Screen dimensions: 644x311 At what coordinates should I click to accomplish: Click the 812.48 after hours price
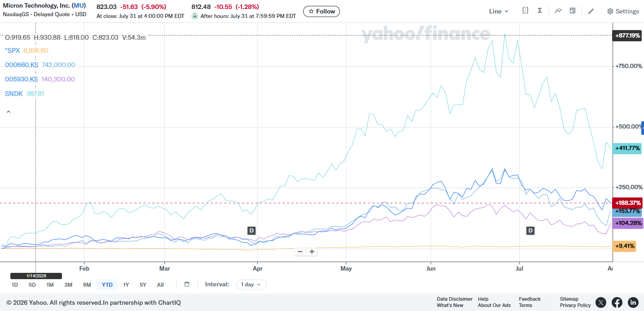click(x=201, y=7)
